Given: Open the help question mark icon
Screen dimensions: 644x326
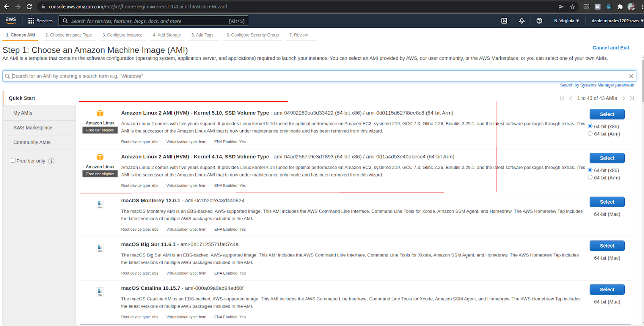Looking at the screenshot, I should (539, 21).
